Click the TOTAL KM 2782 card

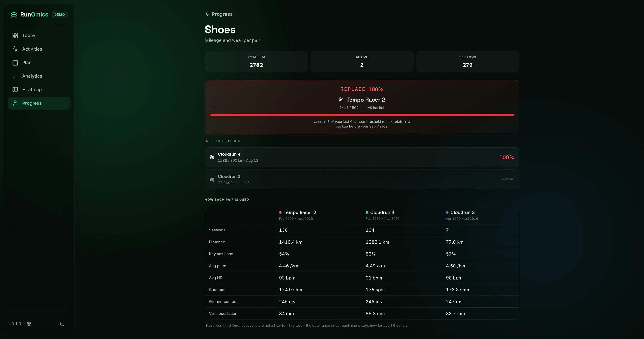(256, 61)
